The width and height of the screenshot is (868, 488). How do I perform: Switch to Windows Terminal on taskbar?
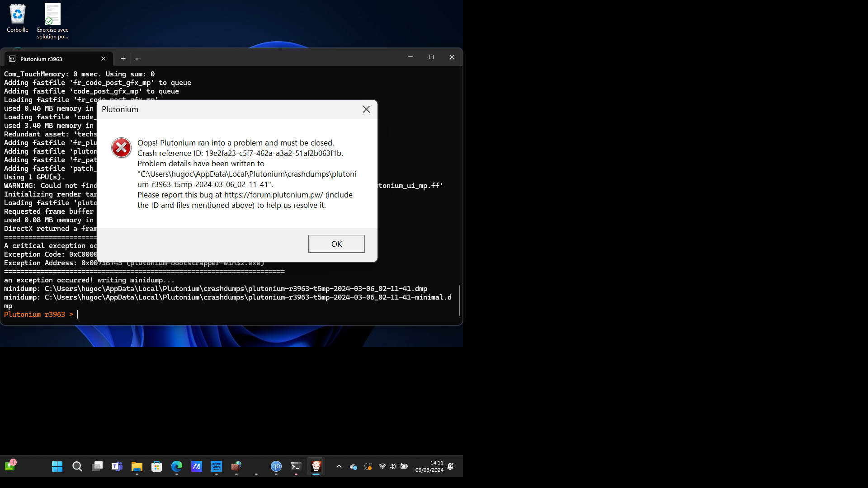tap(296, 466)
